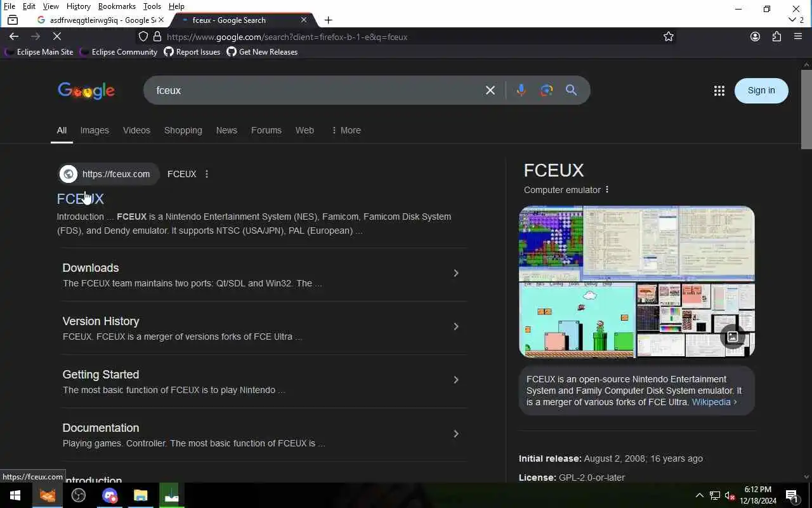Viewport: 812px width, 508px height.
Task: Open the Firefox account icon
Action: [755, 37]
